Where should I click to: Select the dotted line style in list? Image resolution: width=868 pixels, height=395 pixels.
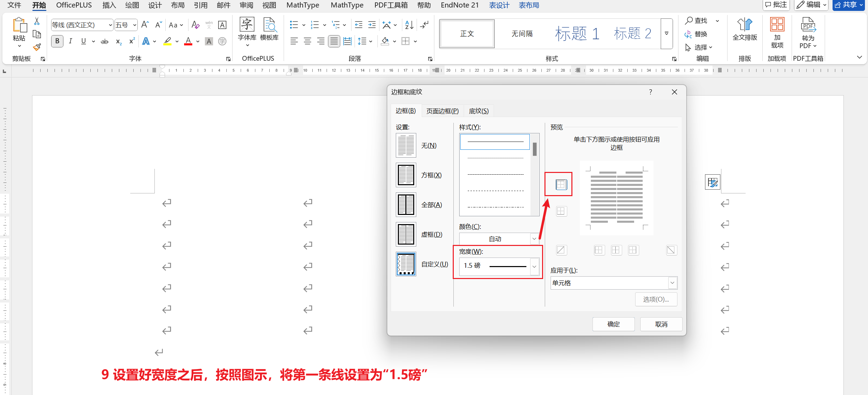click(495, 158)
